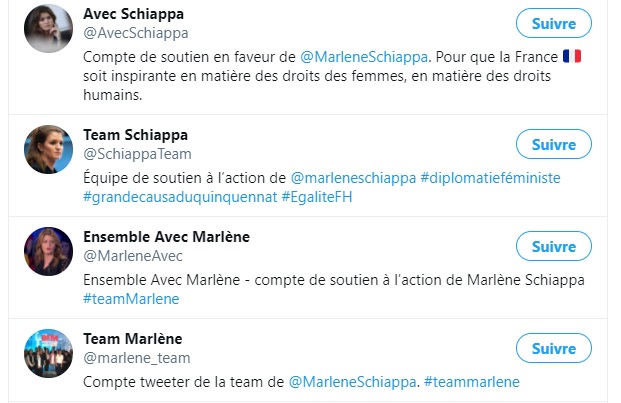The height and width of the screenshot is (403, 621).
Task: Open the Team Schiappa display name
Action: pyautogui.click(x=135, y=135)
